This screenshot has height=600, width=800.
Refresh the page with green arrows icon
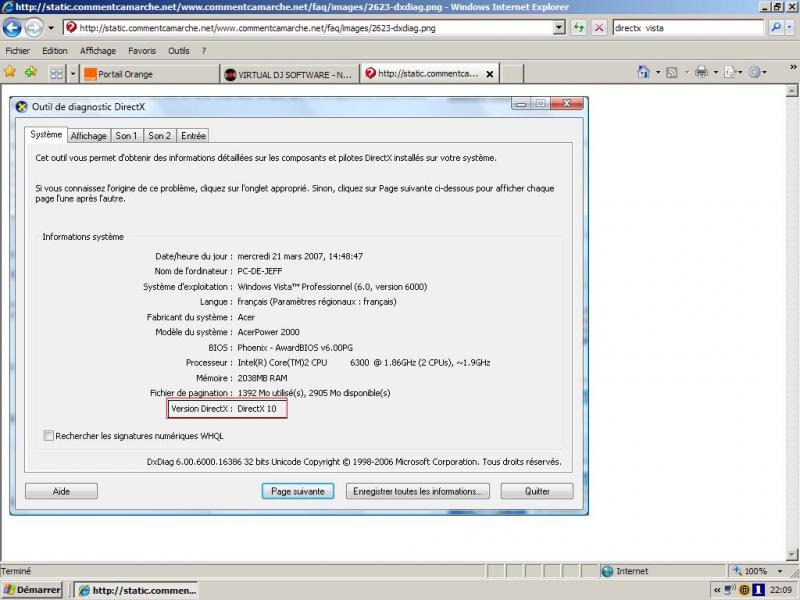[579, 28]
